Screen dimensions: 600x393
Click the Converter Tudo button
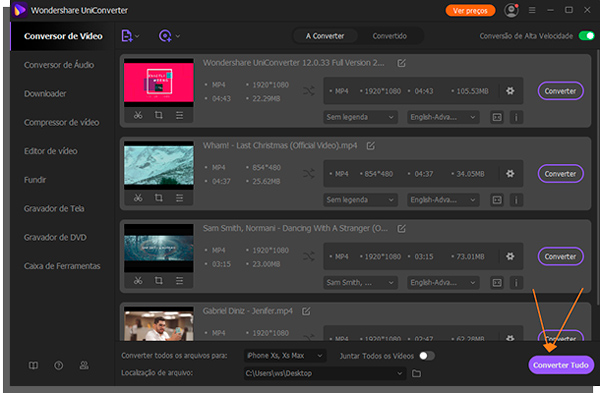pos(561,365)
